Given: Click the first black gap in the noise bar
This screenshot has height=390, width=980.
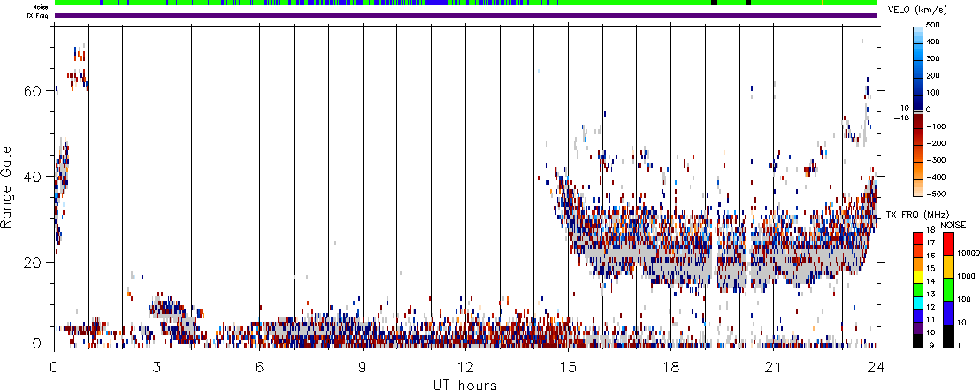Looking at the screenshot, I should (x=715, y=3).
